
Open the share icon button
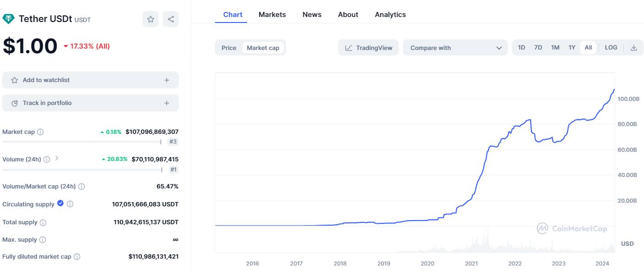point(171,19)
